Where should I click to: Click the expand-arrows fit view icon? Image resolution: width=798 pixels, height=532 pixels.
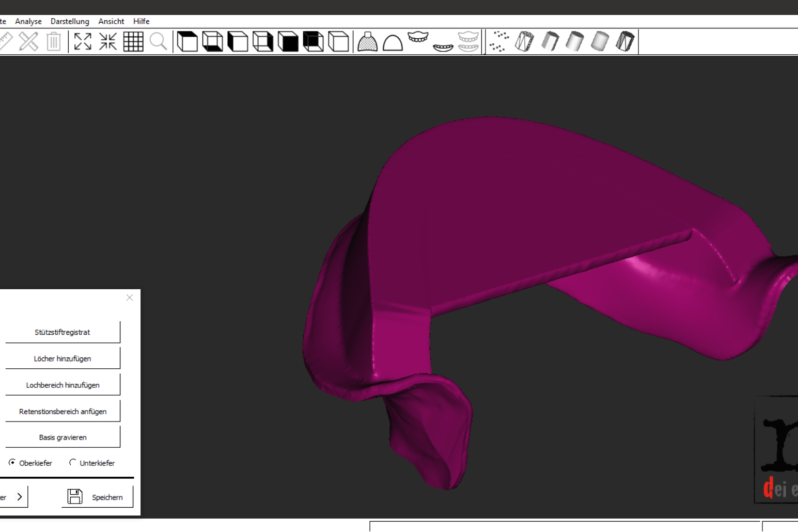pyautogui.click(x=83, y=41)
